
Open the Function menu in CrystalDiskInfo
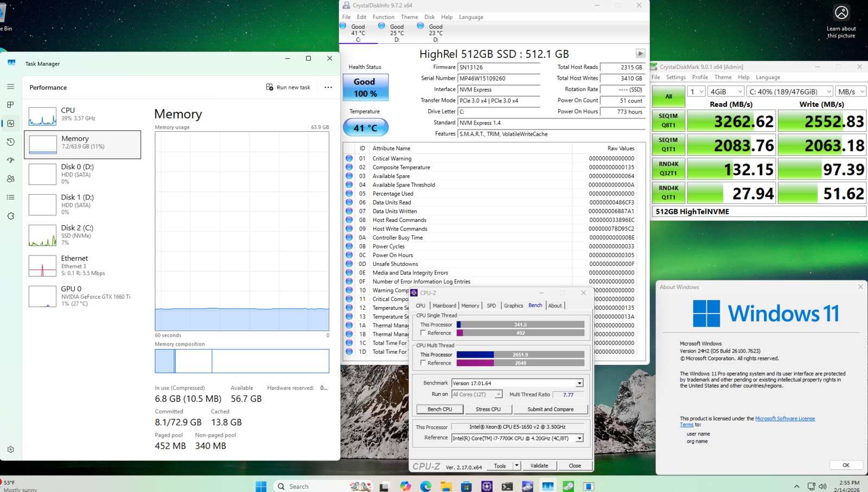tap(383, 17)
